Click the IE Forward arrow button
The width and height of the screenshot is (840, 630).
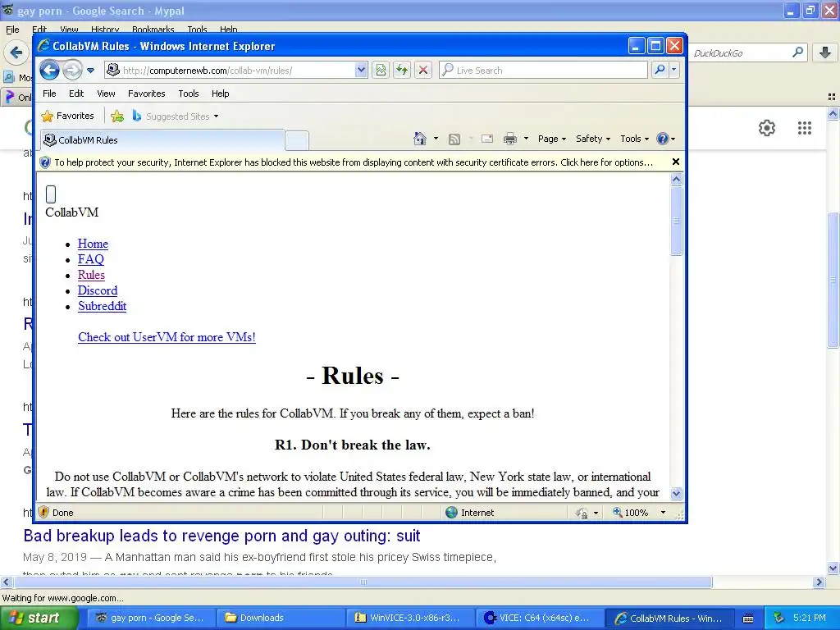(x=72, y=71)
